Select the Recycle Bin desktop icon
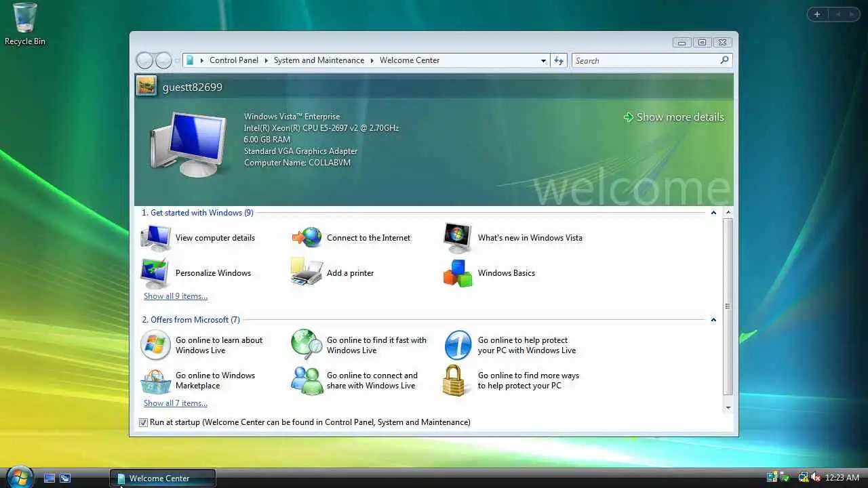This screenshot has height=488, width=868. pyautogui.click(x=25, y=24)
